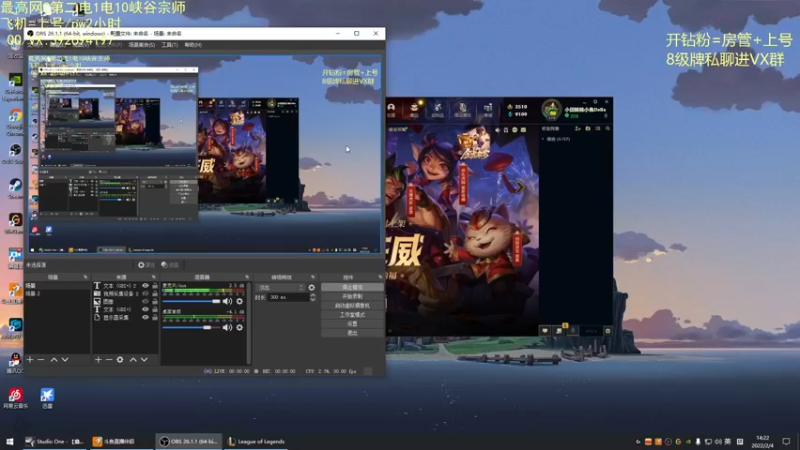Adjust the desktop audio volume slider

coord(191,328)
